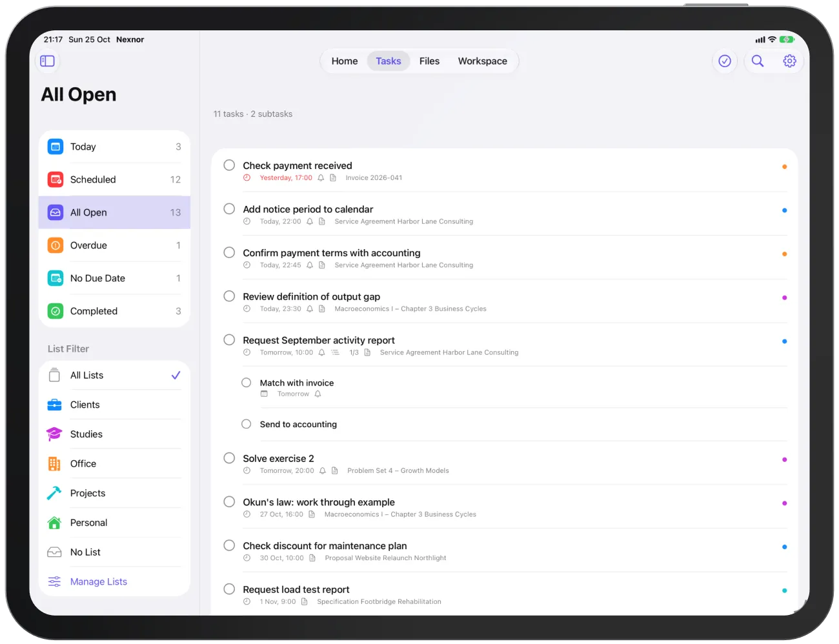Filter by All Lists
The width and height of the screenshot is (839, 644).
click(115, 376)
